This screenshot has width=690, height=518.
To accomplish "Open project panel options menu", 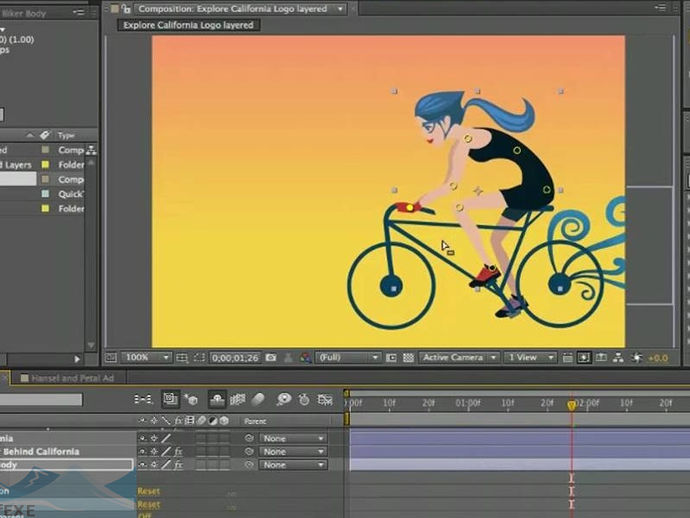I will [78, 13].
